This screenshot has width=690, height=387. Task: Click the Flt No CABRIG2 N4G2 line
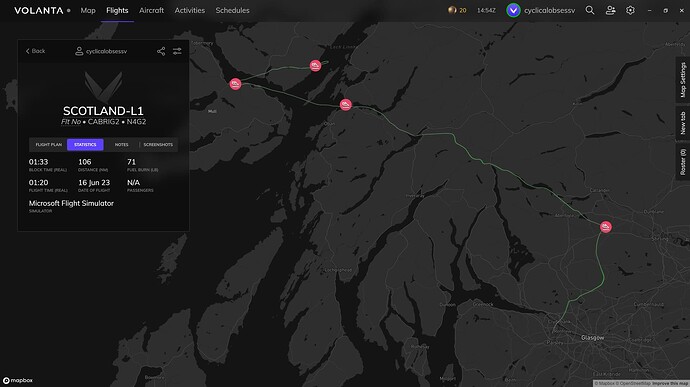tap(103, 122)
